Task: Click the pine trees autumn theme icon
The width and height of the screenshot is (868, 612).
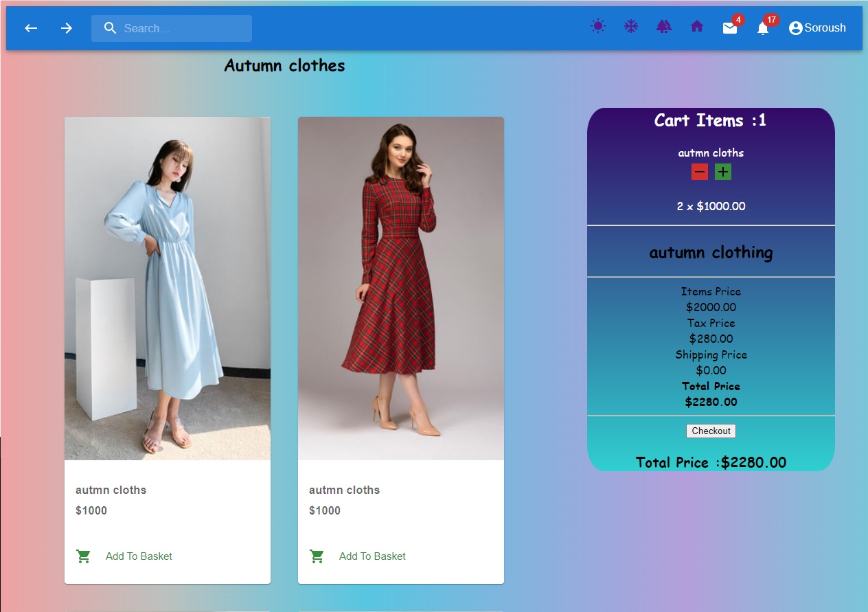Action: (663, 26)
